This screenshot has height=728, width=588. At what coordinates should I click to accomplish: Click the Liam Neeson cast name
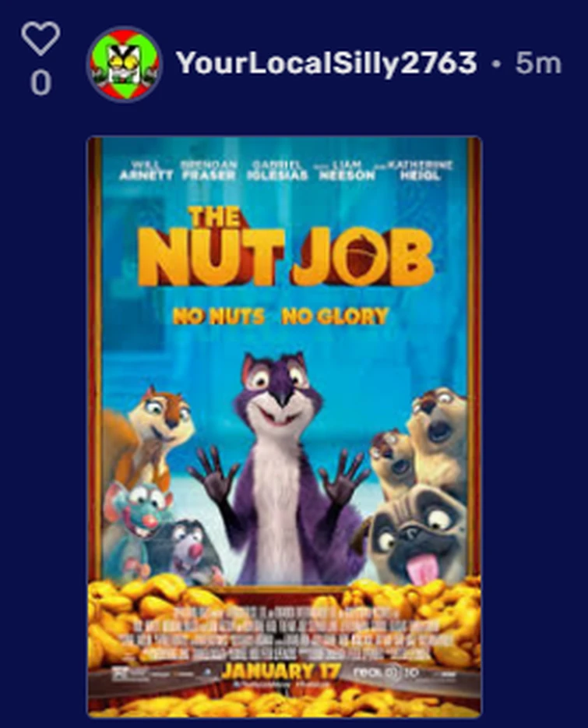click(347, 171)
